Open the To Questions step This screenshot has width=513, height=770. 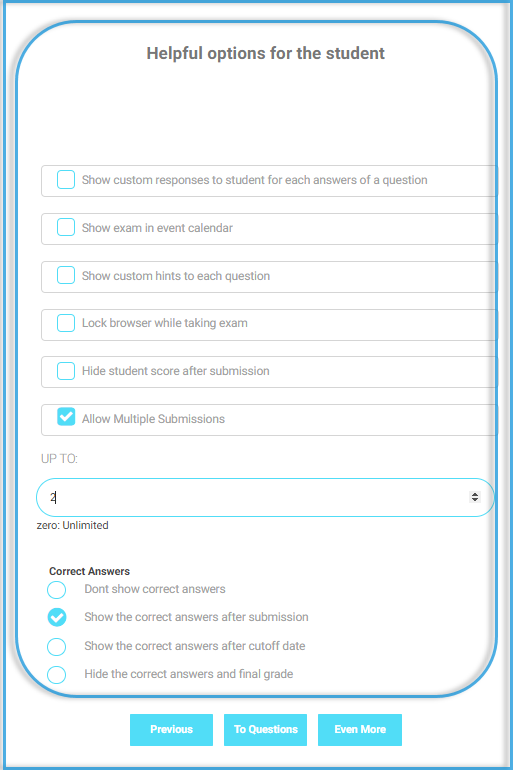point(266,730)
